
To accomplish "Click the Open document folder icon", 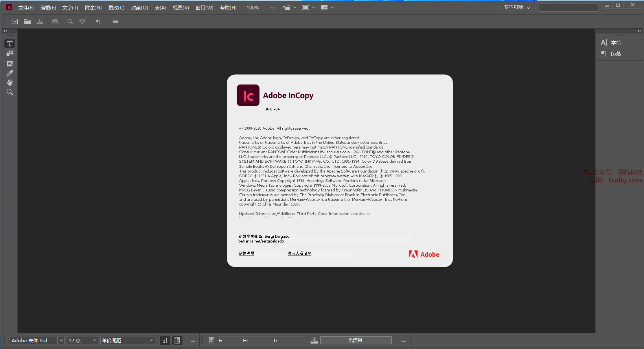I will pyautogui.click(x=28, y=22).
